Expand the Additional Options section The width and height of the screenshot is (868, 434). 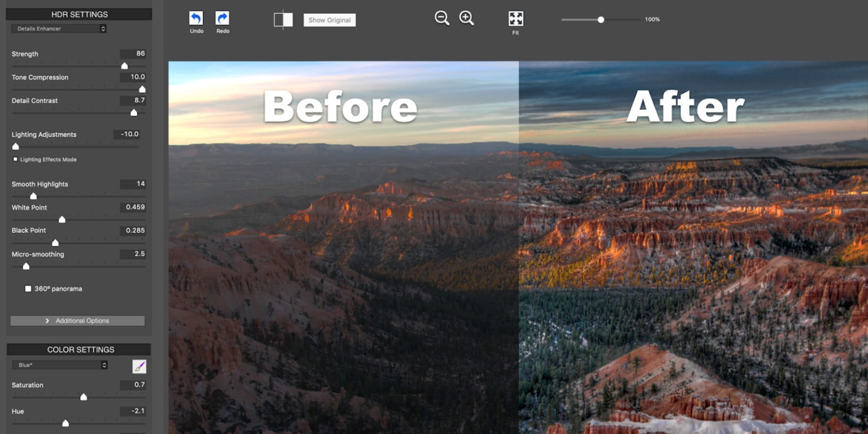[x=77, y=320]
